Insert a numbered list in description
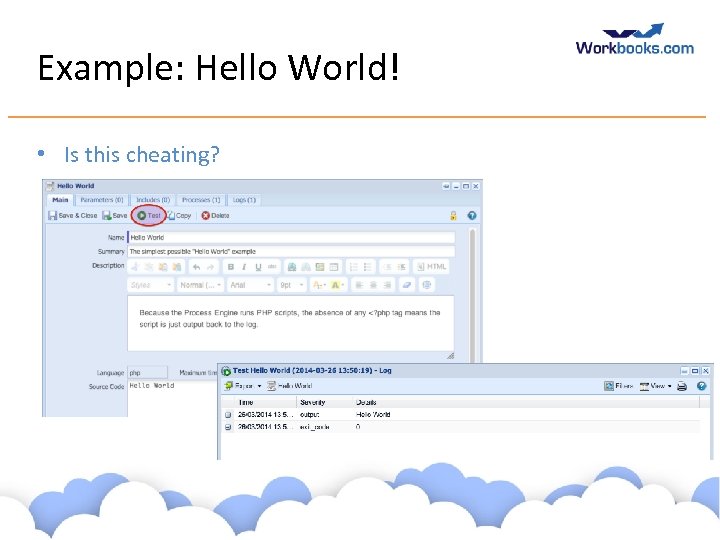720x540 pixels. pos(354,267)
